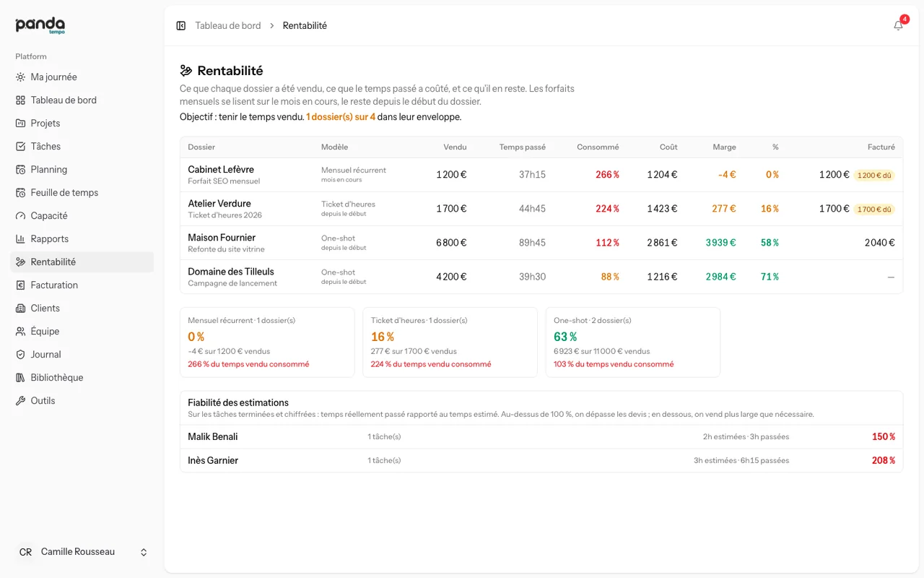Image resolution: width=924 pixels, height=578 pixels.
Task: Click the Capacité gauge icon
Action: pos(20,216)
